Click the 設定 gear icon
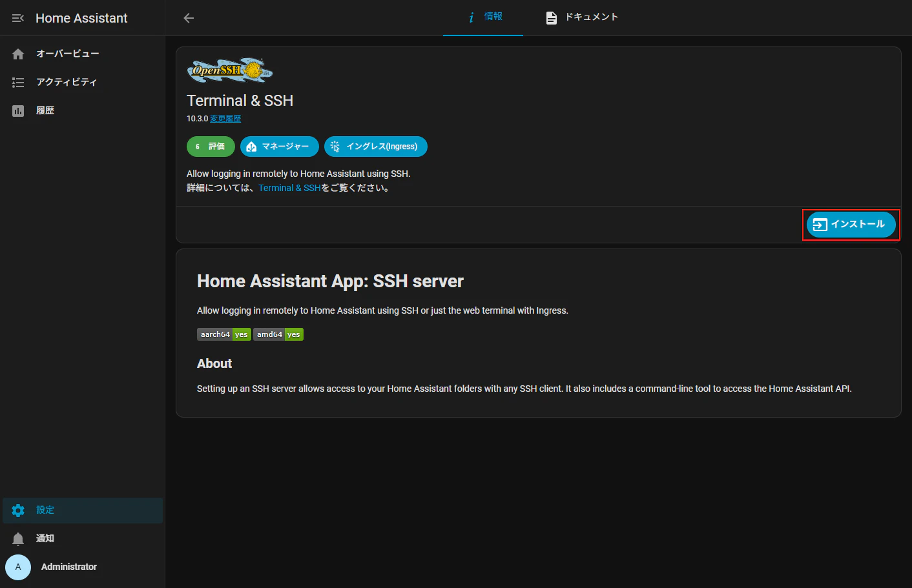Viewport: 912px width, 588px height. tap(18, 511)
